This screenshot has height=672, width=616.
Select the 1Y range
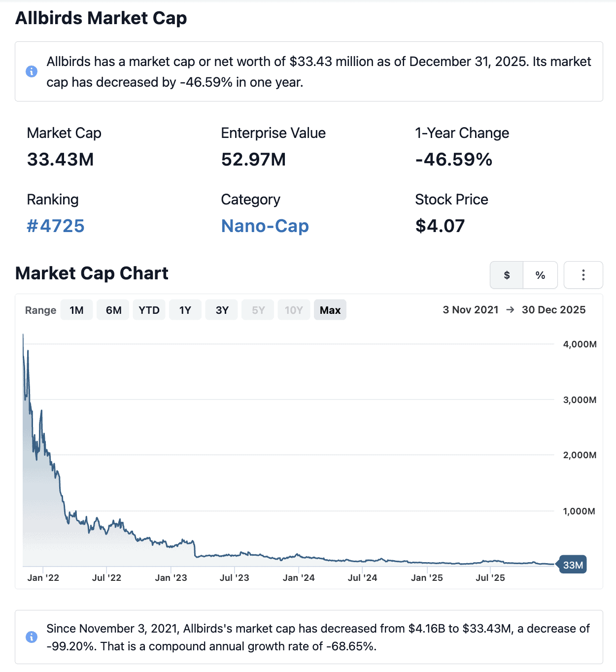185,310
